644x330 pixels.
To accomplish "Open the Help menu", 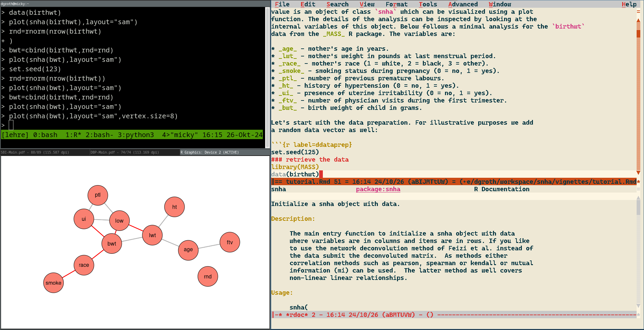I will tap(629, 4).
